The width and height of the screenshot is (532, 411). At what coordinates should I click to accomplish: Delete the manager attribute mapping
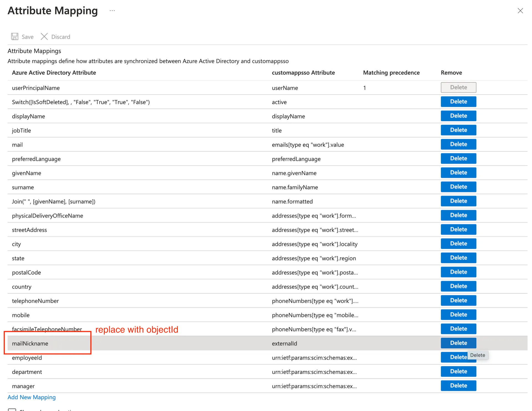pos(458,386)
